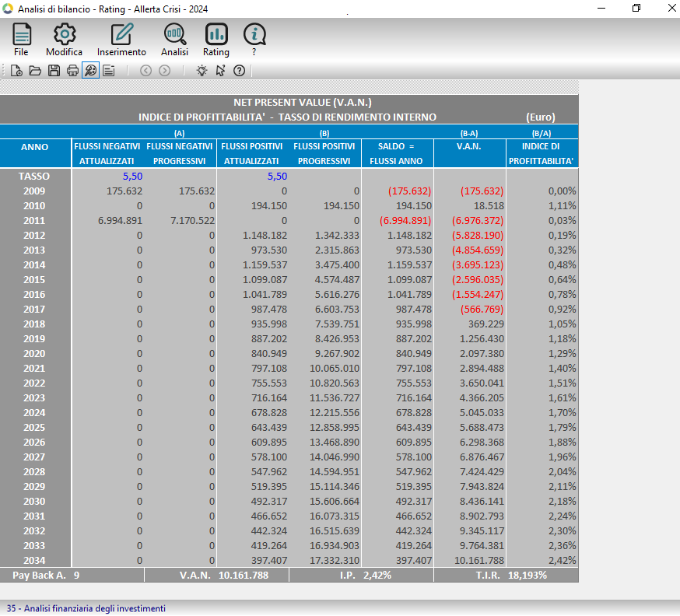Open the File menu
Screen dimensions: 680x616
click(x=21, y=40)
